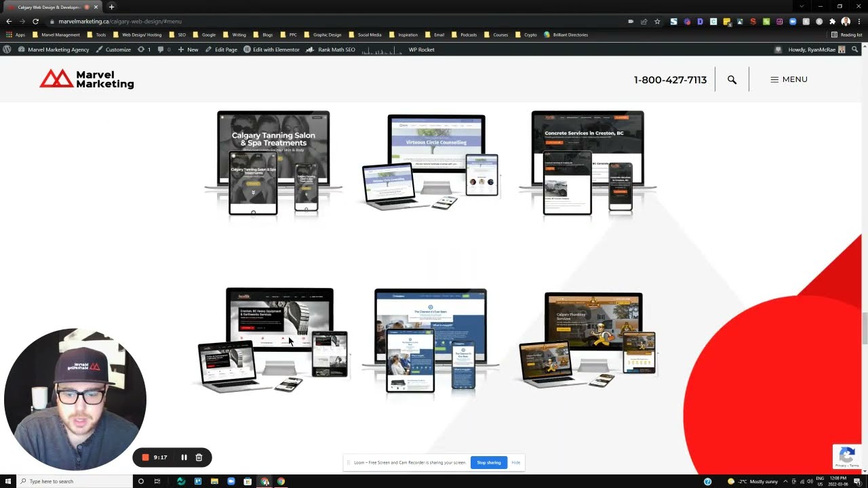Click the Cortana circle on taskbar
The width and height of the screenshot is (868, 488).
click(141, 481)
